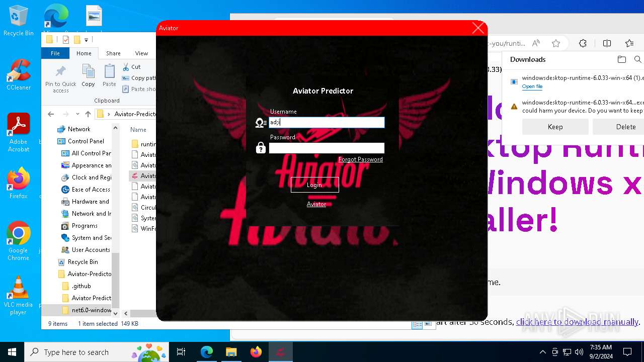Switch to the View ribbon tab
The image size is (644, 362).
click(141, 53)
